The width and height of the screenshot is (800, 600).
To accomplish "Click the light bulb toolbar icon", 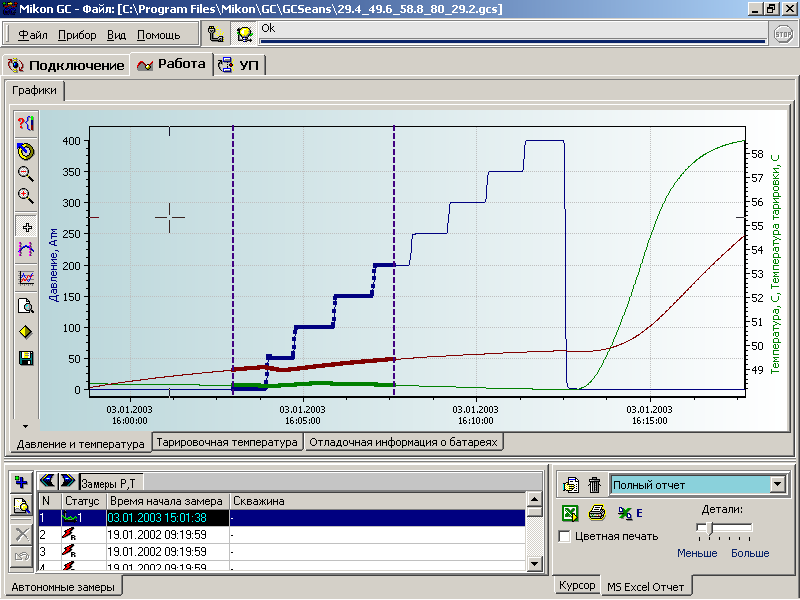I will pos(244,34).
